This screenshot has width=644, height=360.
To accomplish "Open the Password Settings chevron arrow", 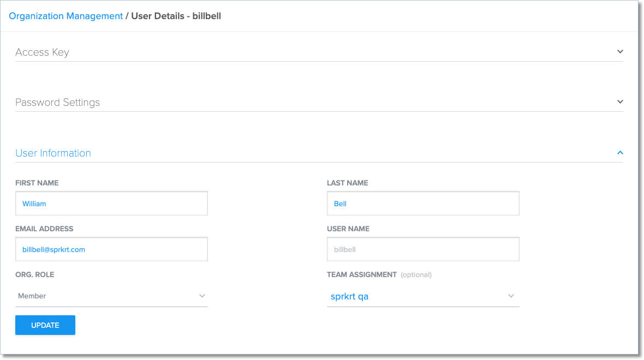I will pos(620,101).
